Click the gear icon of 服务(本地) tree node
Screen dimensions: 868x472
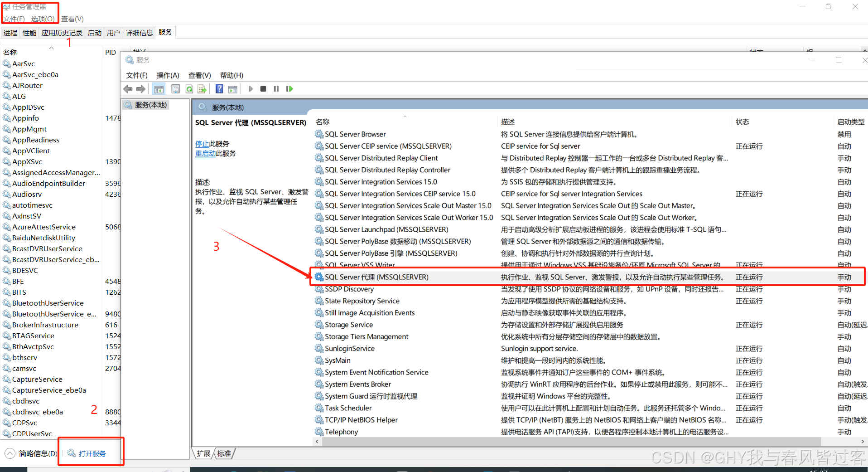coord(129,105)
